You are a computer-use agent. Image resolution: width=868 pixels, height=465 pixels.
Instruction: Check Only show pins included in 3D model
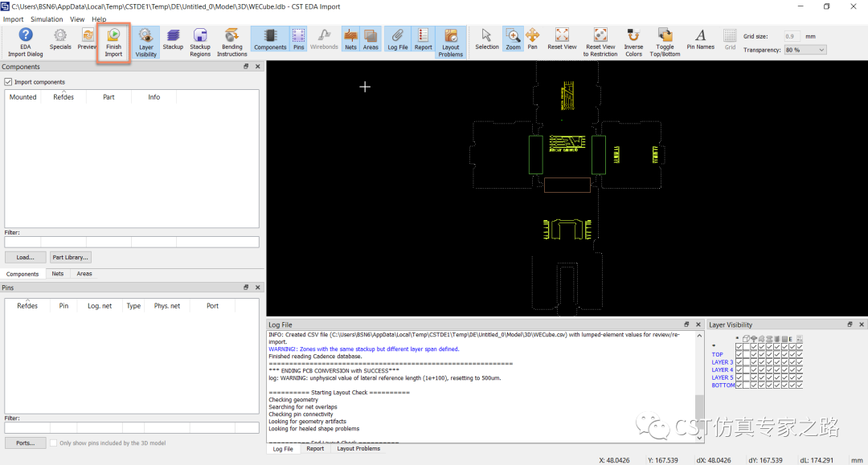(54, 443)
